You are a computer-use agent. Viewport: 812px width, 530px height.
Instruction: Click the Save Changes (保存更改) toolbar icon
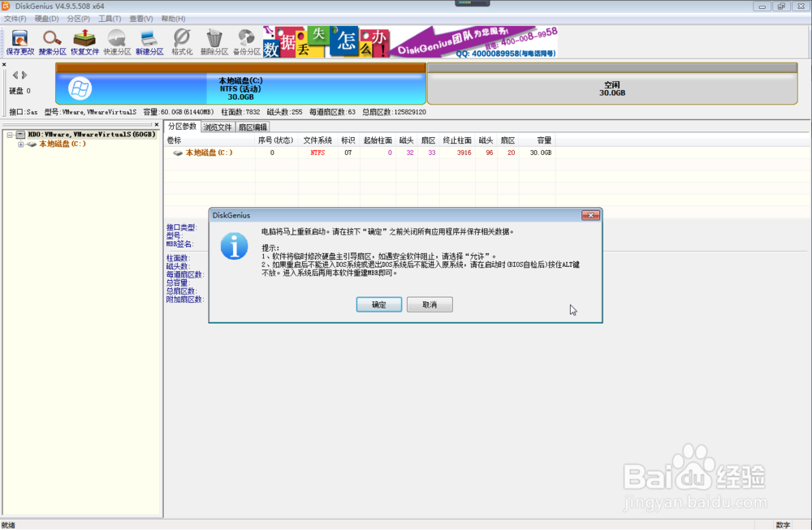tap(19, 42)
